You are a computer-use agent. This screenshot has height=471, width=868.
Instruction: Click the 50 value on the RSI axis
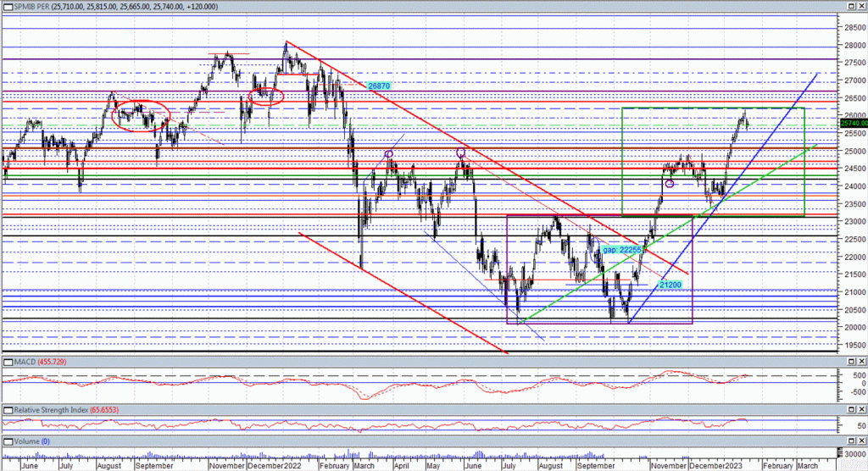(861, 426)
